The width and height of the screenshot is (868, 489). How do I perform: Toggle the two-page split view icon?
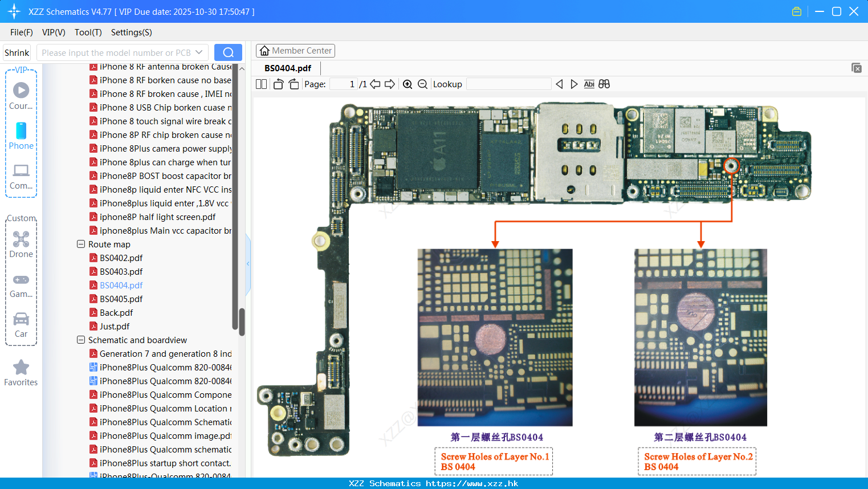(261, 84)
